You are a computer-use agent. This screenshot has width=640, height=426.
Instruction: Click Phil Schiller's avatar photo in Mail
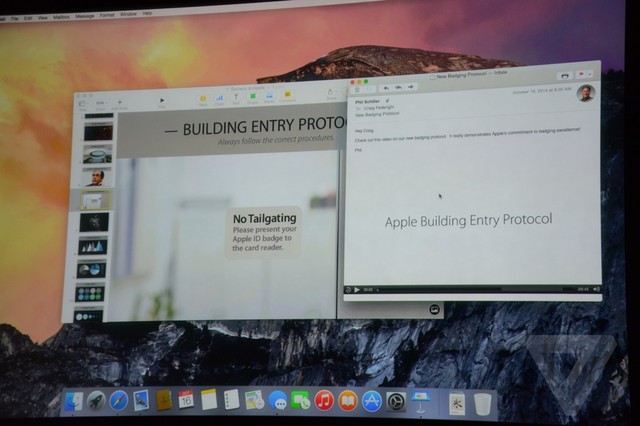tap(586, 93)
